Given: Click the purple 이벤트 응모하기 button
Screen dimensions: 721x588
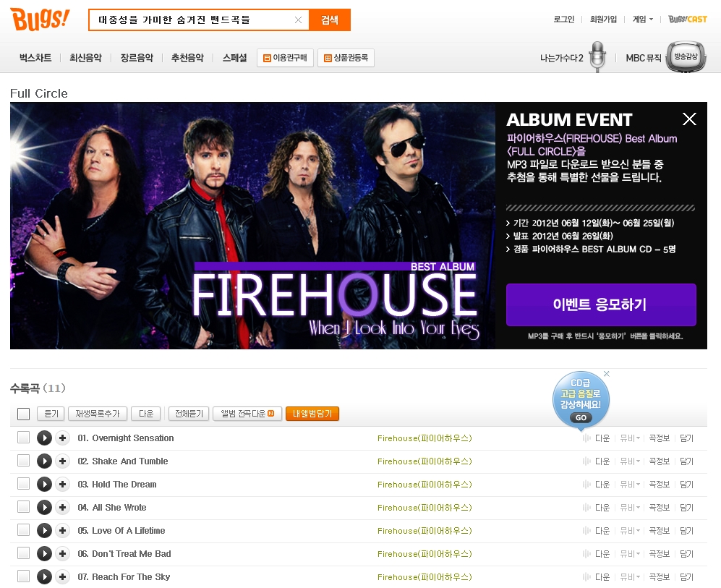Looking at the screenshot, I should [601, 304].
